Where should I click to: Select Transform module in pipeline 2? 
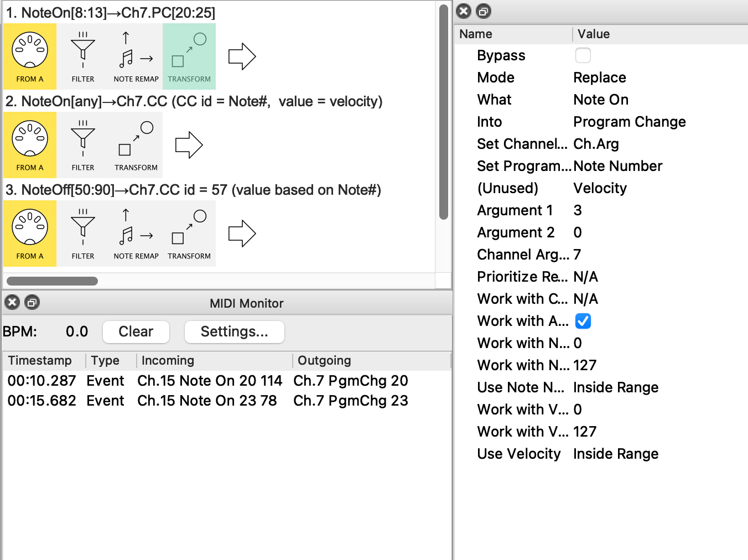coord(136,144)
